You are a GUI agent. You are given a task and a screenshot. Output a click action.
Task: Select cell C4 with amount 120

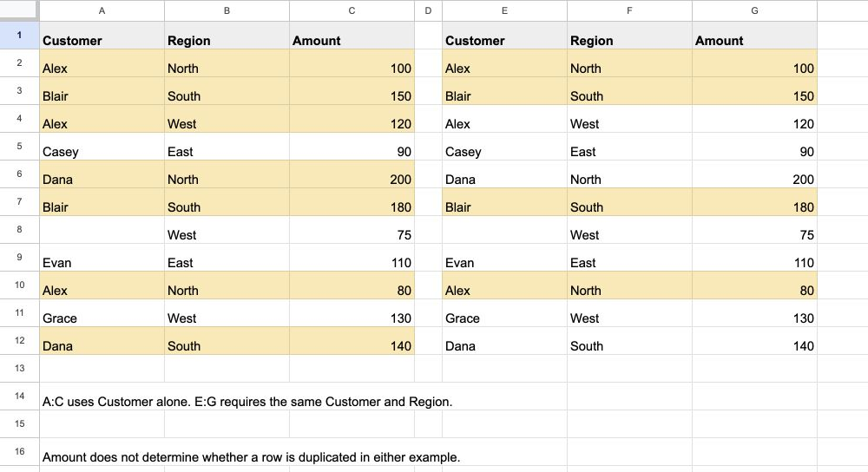[352, 118]
